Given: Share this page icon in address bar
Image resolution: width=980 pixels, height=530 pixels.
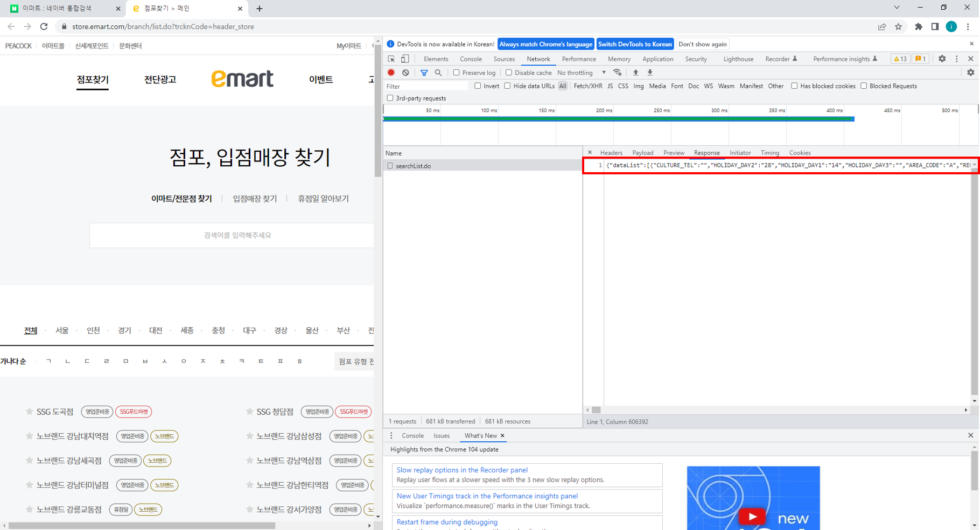Looking at the screenshot, I should 882,26.
